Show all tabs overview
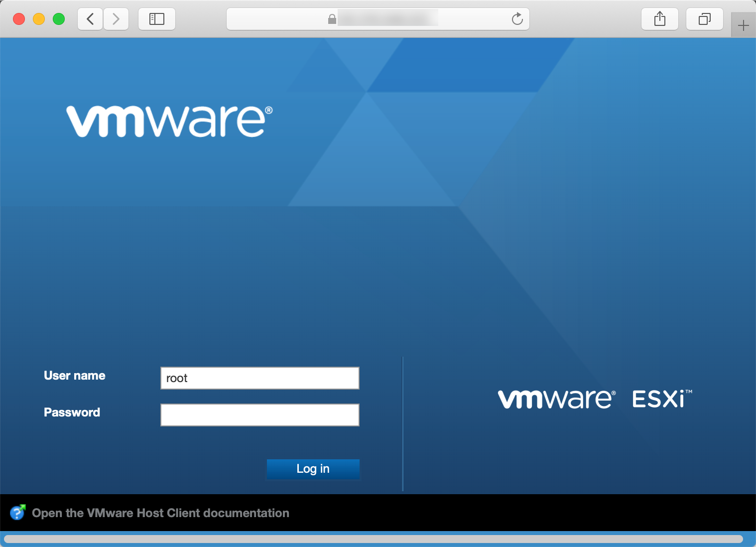 tap(704, 19)
